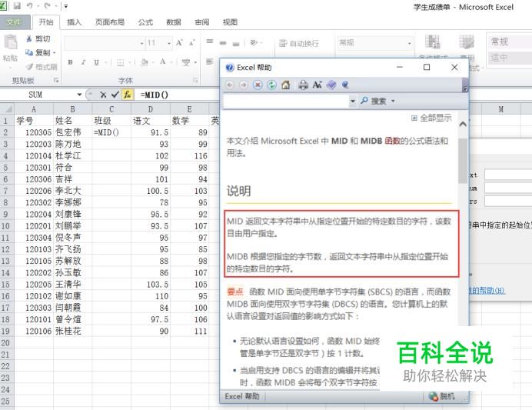Switch to the 页面布局 tab
This screenshot has width=532, height=410.
(109, 22)
